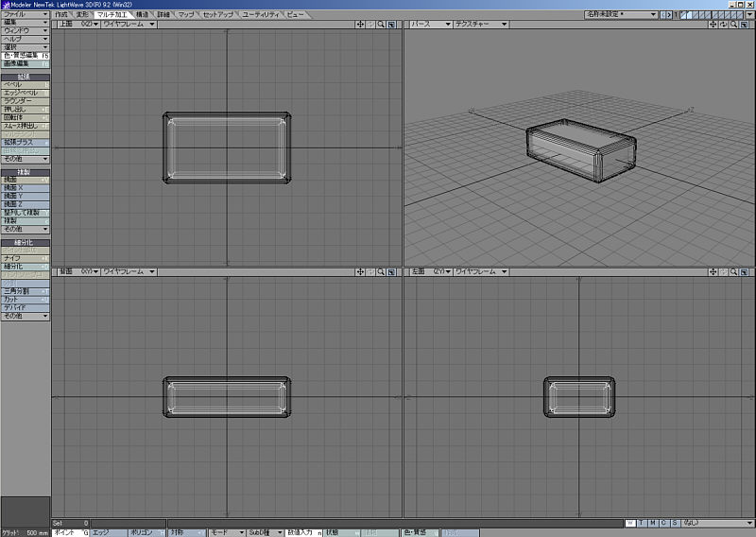Viewport: 756px width, 537px height.
Task: Switch to ポリゴン selection mode
Action: pos(143,532)
